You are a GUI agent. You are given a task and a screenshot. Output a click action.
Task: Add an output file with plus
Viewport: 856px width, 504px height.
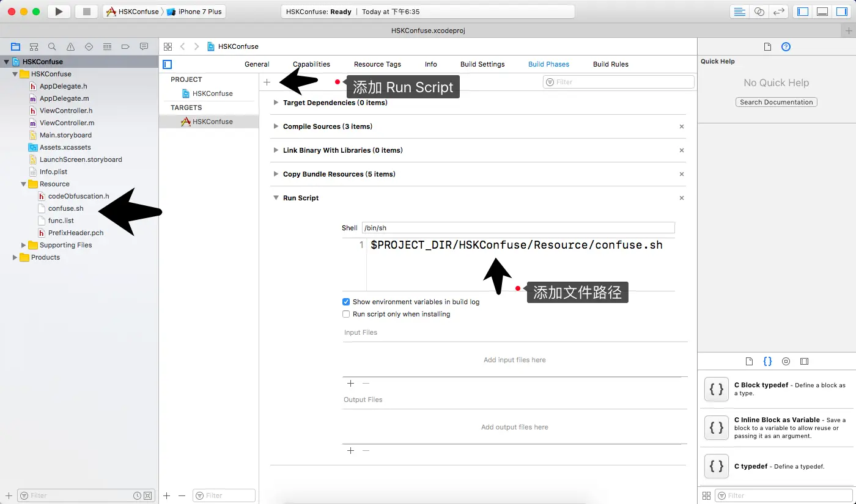(350, 450)
